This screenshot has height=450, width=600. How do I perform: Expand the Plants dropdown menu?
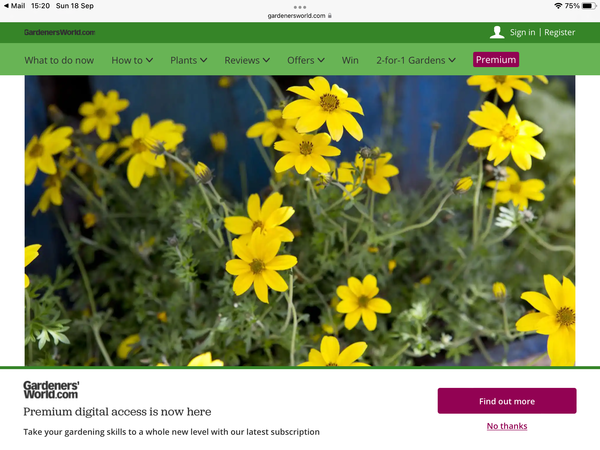point(188,60)
